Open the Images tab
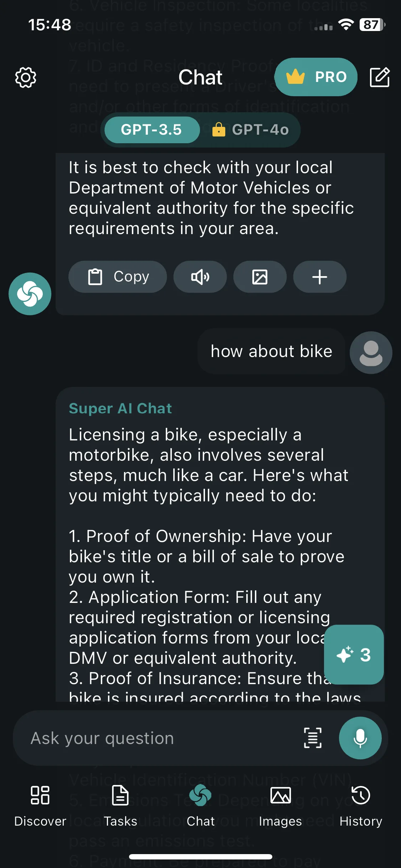 point(281,806)
